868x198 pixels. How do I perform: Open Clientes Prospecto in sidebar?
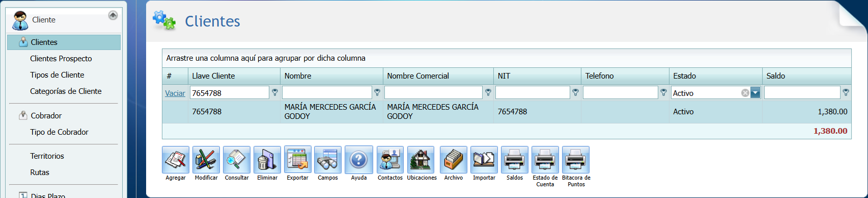click(x=61, y=59)
